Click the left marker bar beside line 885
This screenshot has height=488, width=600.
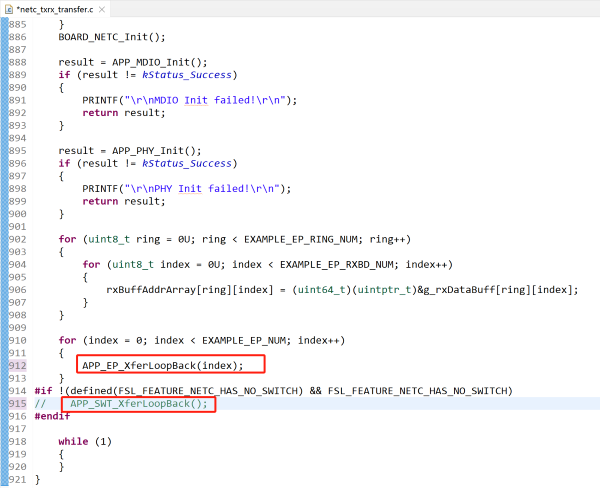coord(3,23)
